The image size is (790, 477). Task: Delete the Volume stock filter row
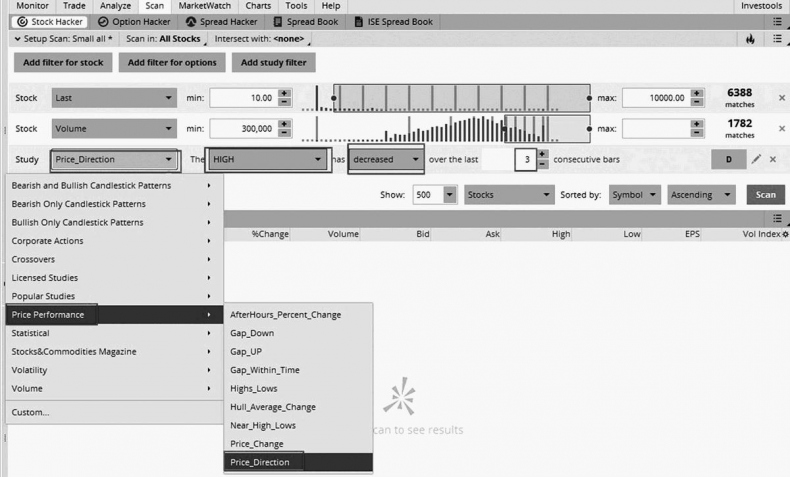[781, 129]
